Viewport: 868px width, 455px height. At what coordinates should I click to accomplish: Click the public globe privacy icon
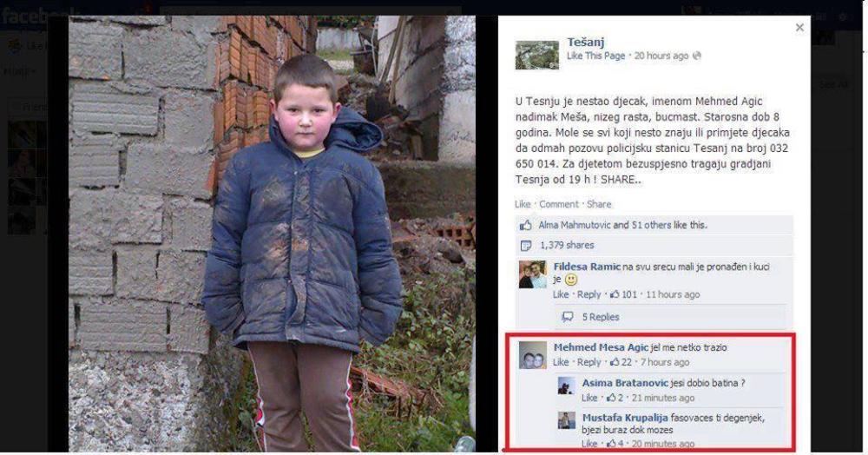click(x=697, y=56)
